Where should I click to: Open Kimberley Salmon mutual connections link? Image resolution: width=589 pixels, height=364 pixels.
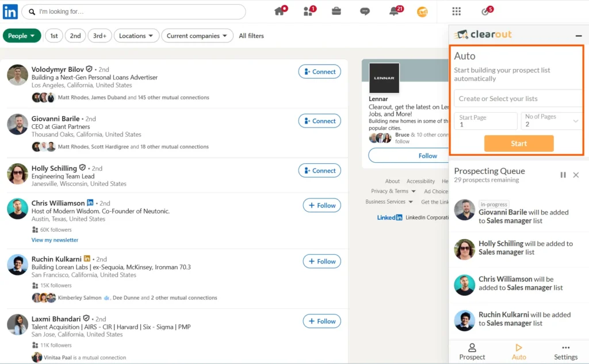pos(137,297)
